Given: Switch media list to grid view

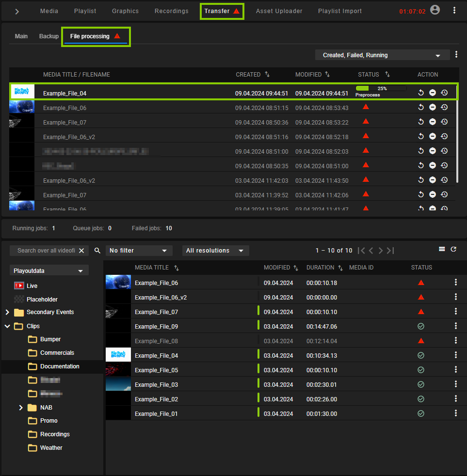Looking at the screenshot, I should click(x=442, y=249).
